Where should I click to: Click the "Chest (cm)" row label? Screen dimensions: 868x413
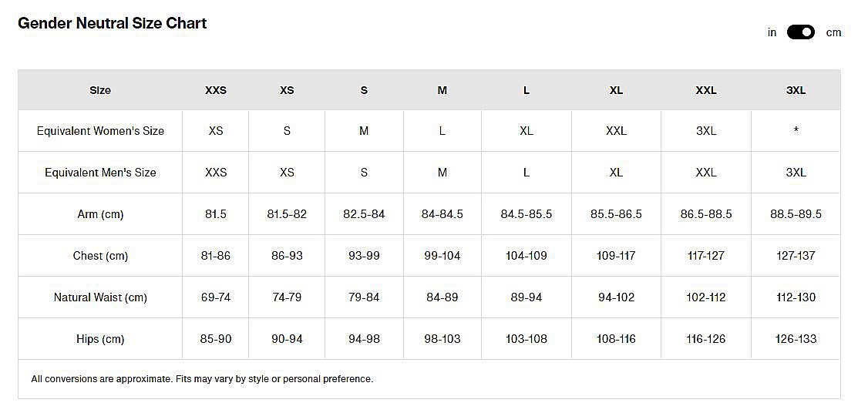click(x=100, y=256)
